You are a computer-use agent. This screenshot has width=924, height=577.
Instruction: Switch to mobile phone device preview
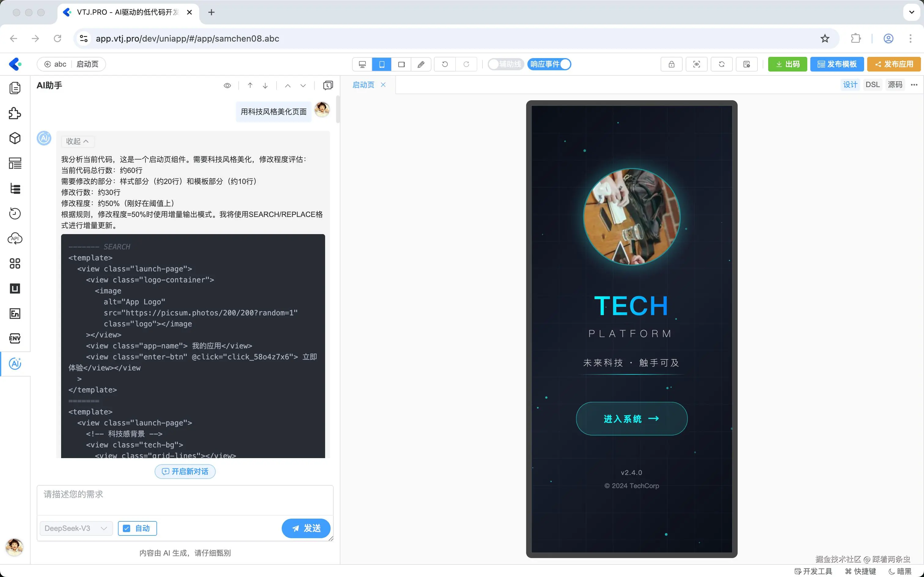(382, 64)
